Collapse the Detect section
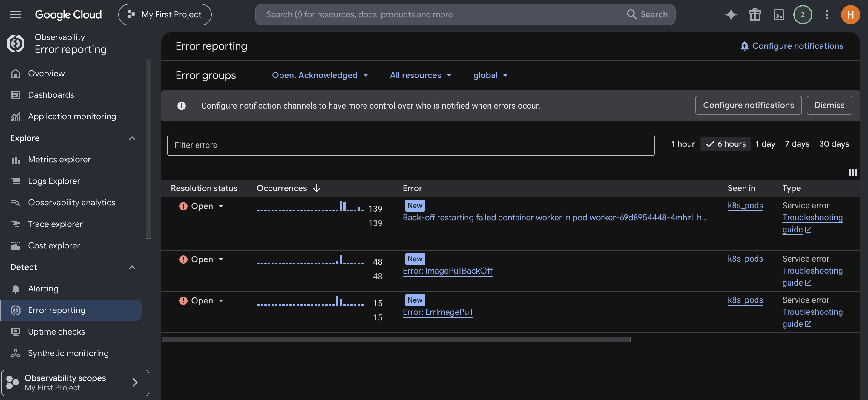 132,268
